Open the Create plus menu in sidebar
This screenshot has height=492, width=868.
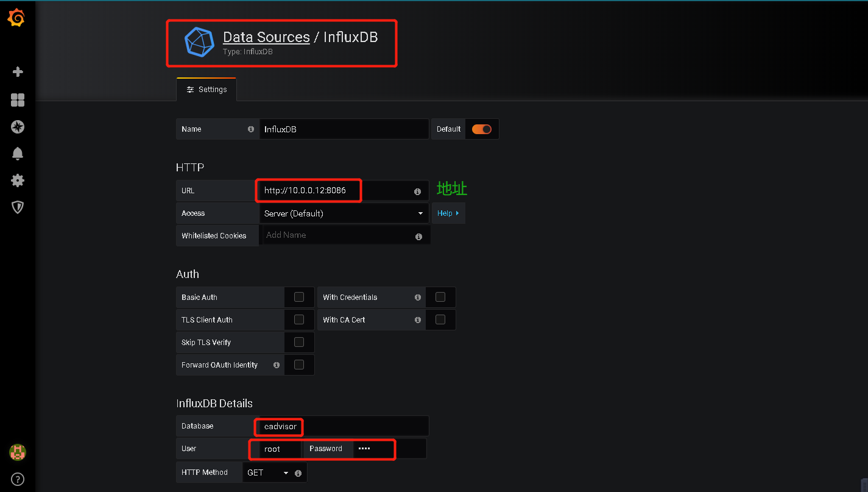(18, 72)
